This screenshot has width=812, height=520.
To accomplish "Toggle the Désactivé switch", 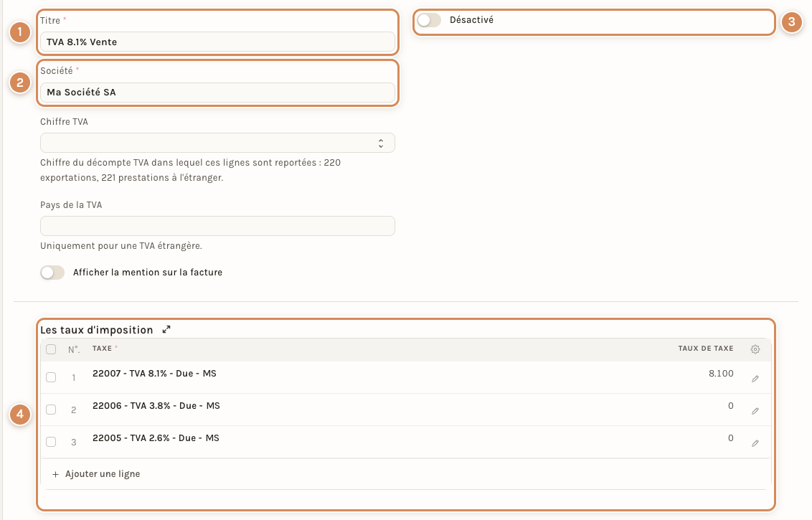I will click(429, 20).
